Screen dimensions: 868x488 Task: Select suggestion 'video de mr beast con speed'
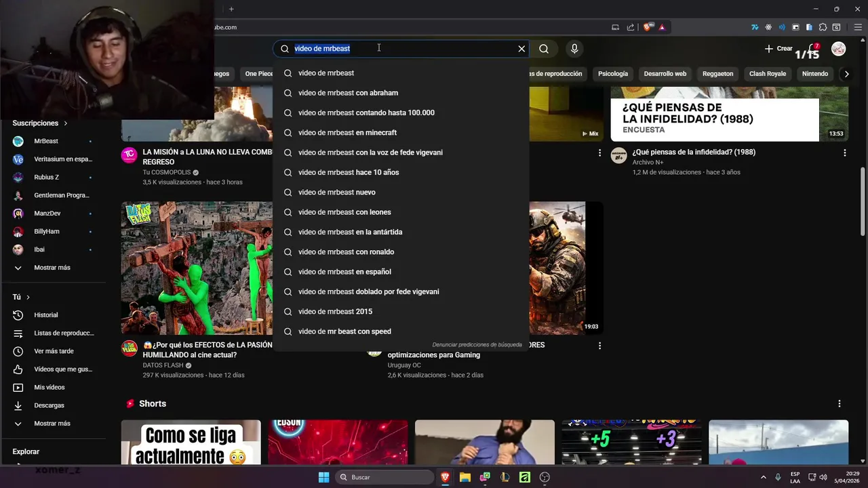tap(401, 331)
